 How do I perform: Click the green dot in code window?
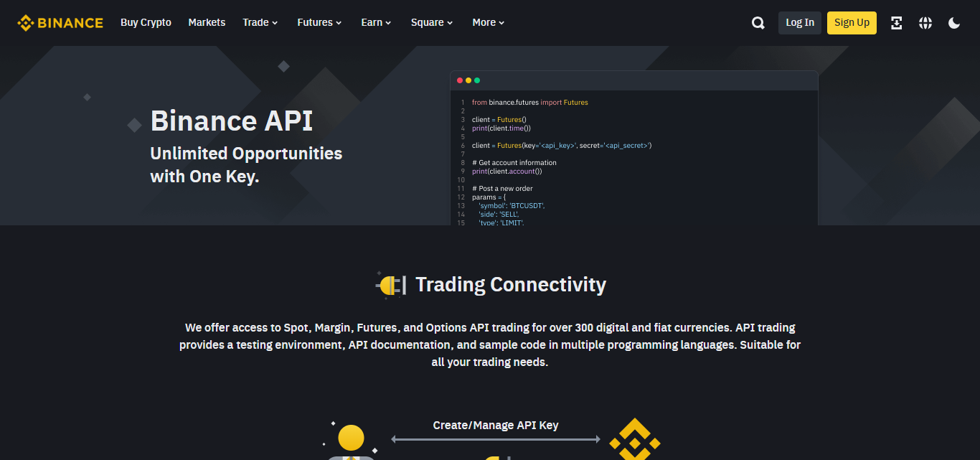tap(477, 80)
